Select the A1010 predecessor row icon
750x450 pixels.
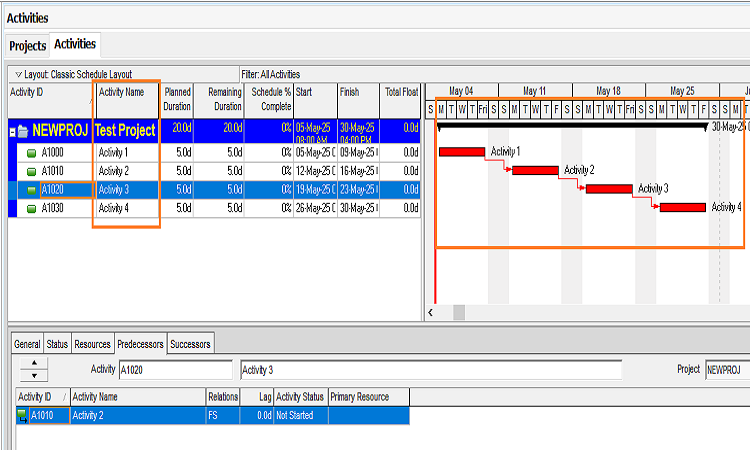[23, 415]
